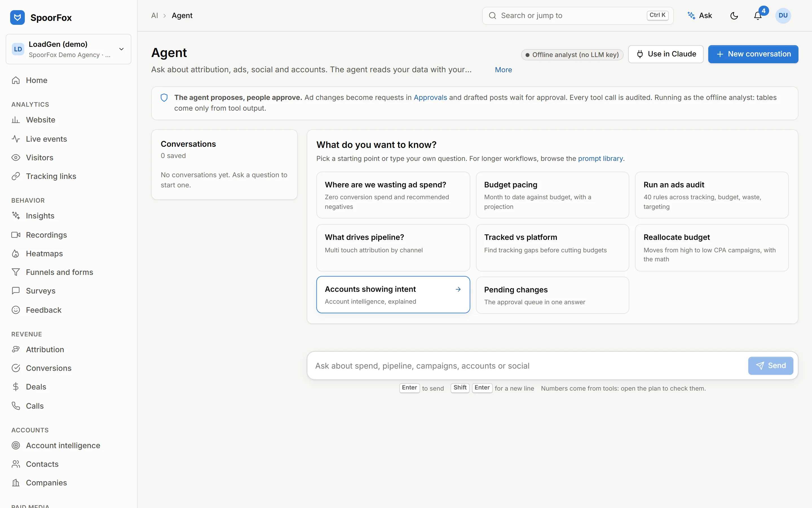Viewport: 812px width, 508px height.
Task: Click the Live events pulse icon
Action: pos(16,139)
